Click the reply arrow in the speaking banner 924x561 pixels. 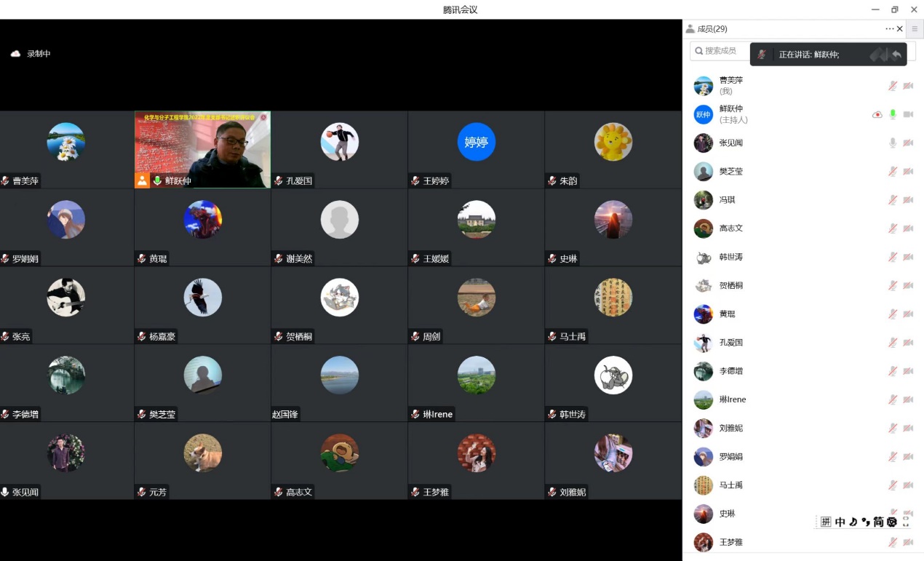point(896,55)
